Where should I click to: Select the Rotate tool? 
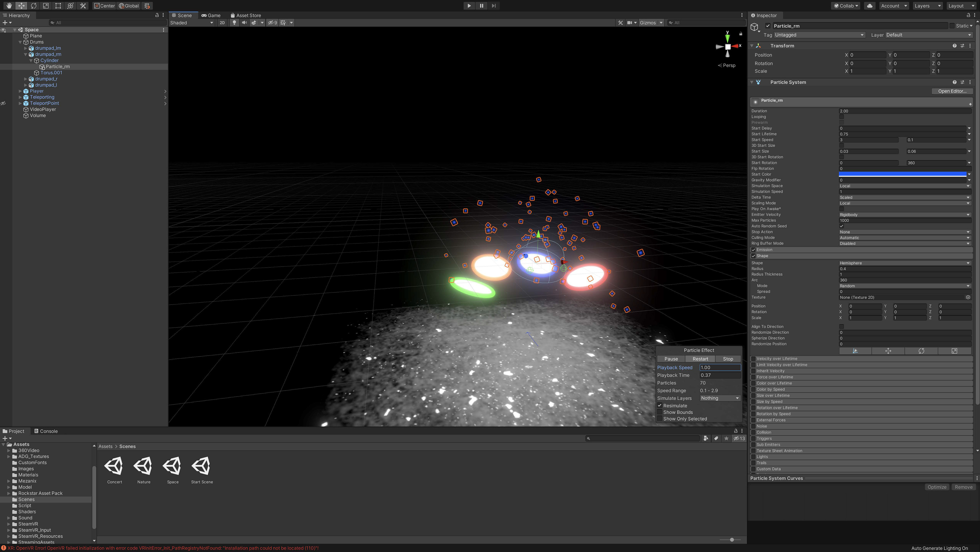[x=34, y=6]
